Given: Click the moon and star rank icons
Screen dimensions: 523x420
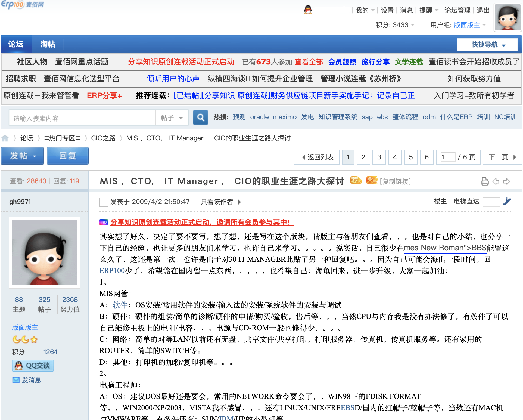Looking at the screenshot, I should click(25, 339).
